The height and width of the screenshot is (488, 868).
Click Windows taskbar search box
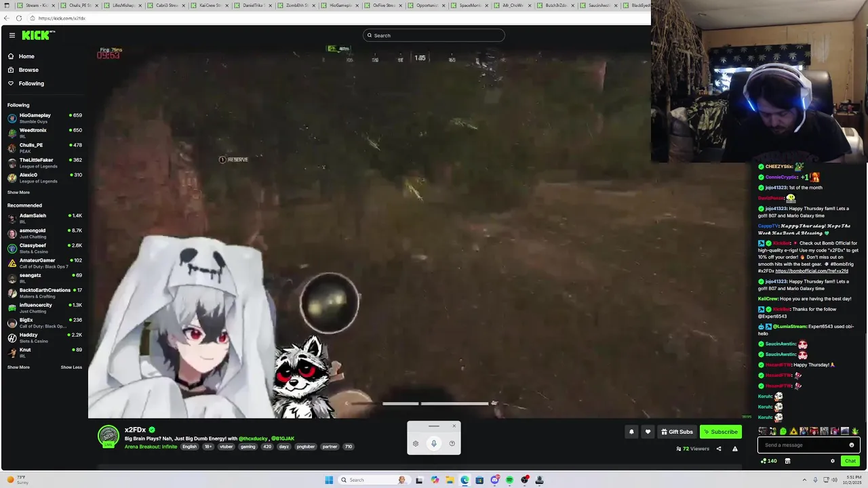pos(375,480)
